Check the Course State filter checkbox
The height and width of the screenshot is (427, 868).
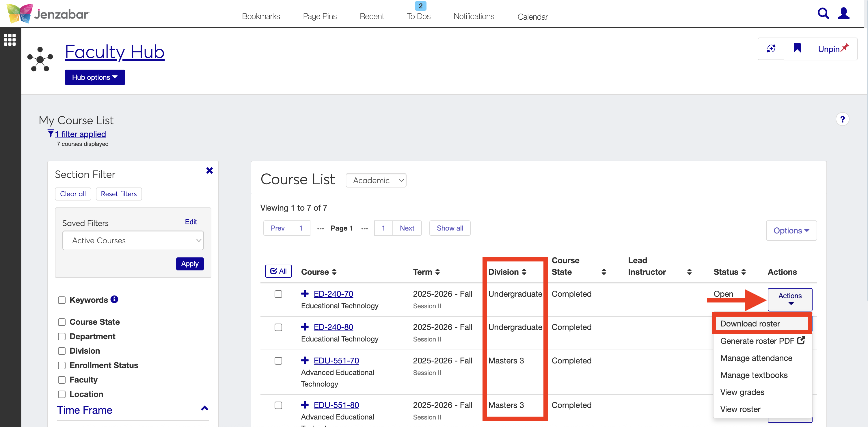click(x=62, y=322)
